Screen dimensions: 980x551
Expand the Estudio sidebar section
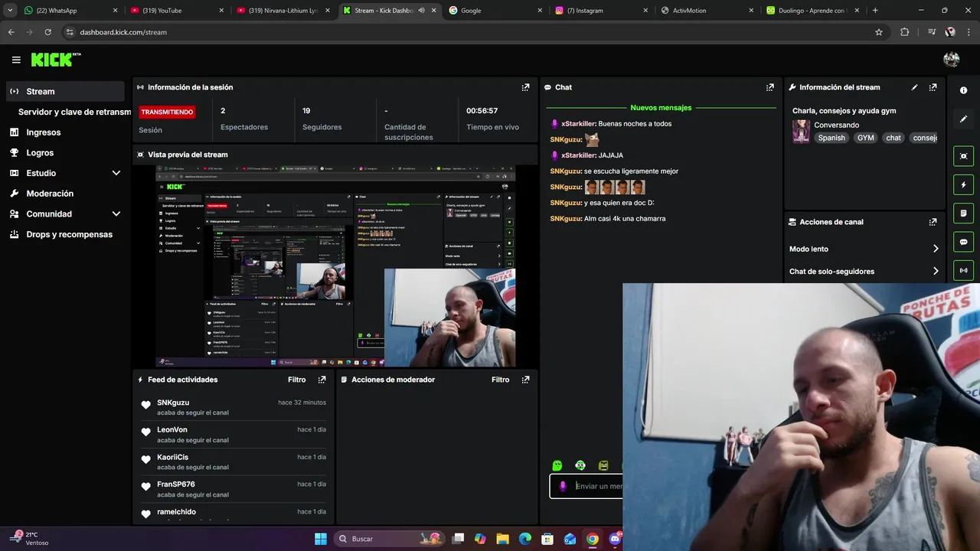tap(116, 173)
